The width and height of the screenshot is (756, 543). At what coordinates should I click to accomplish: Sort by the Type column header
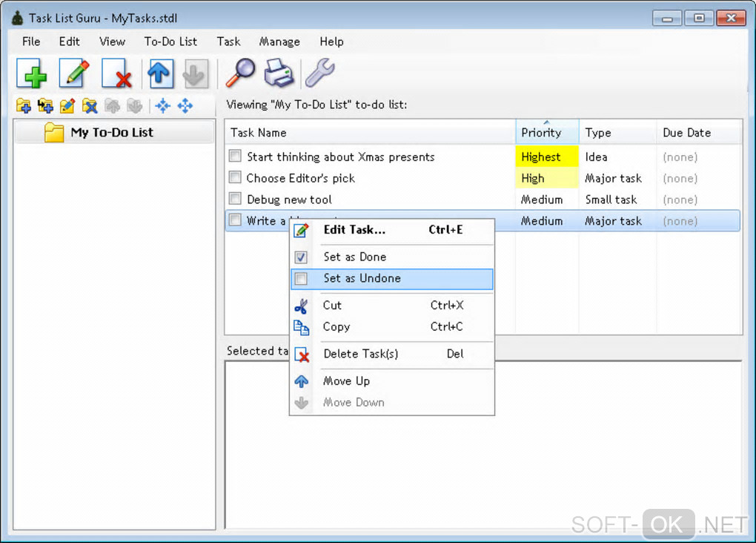point(617,133)
